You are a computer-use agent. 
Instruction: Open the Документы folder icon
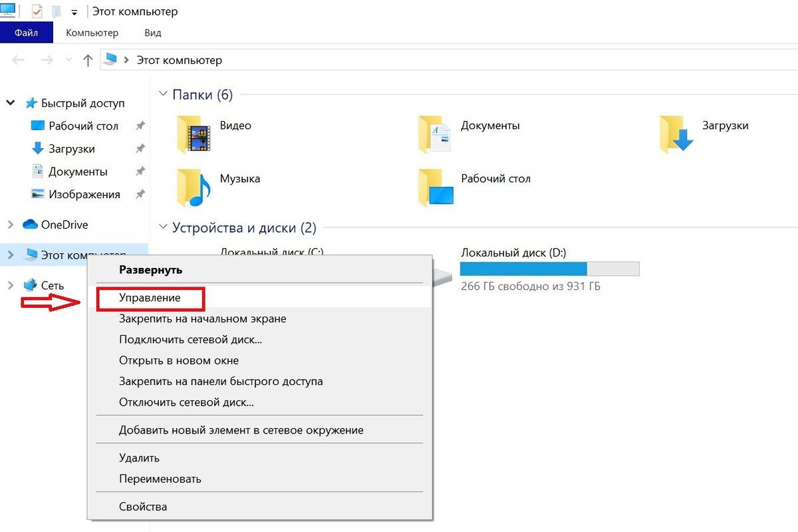435,134
